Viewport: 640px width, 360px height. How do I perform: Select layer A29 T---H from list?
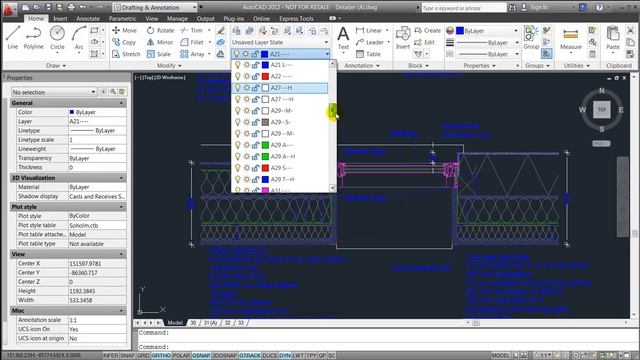point(280,179)
